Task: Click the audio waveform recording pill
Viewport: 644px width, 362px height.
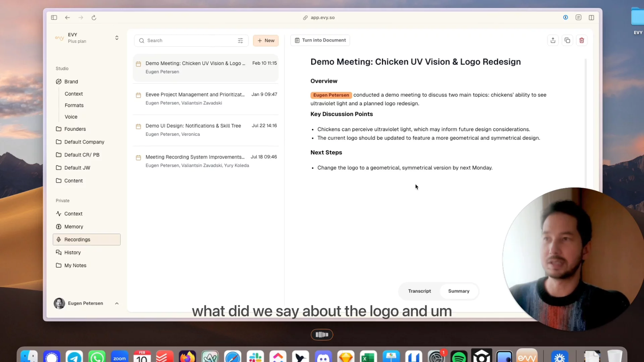Action: pyautogui.click(x=322, y=335)
